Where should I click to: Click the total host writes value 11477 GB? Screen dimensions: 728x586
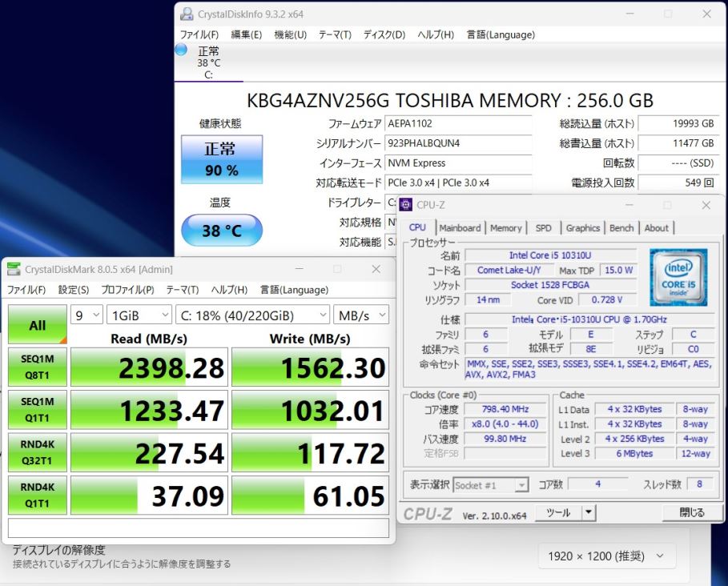pyautogui.click(x=678, y=143)
